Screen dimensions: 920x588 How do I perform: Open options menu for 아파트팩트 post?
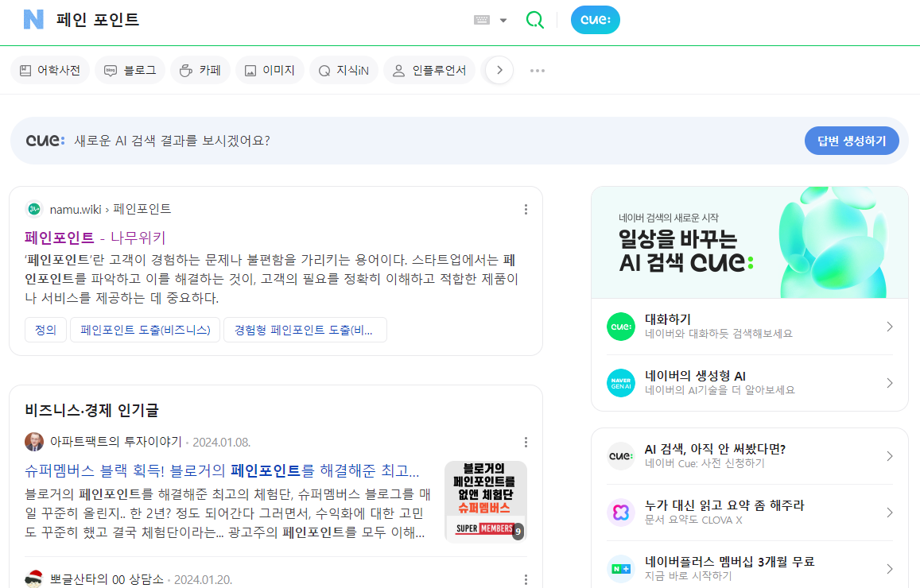[526, 442]
